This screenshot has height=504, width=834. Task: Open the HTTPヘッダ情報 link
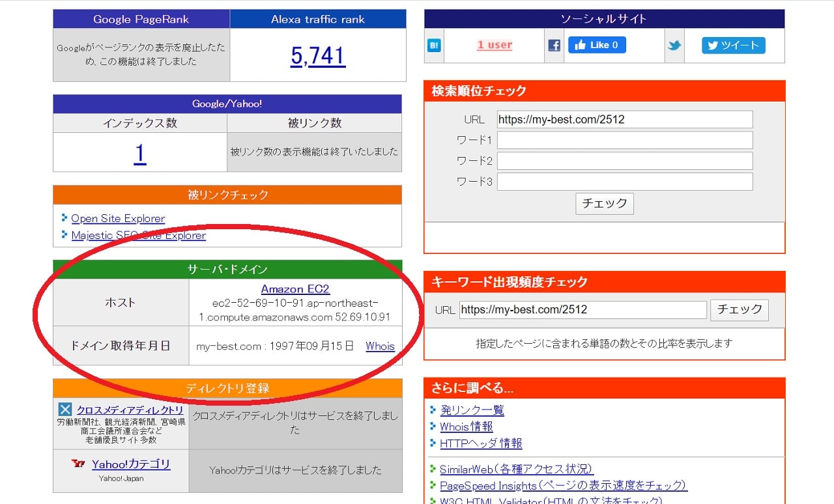pos(481,443)
